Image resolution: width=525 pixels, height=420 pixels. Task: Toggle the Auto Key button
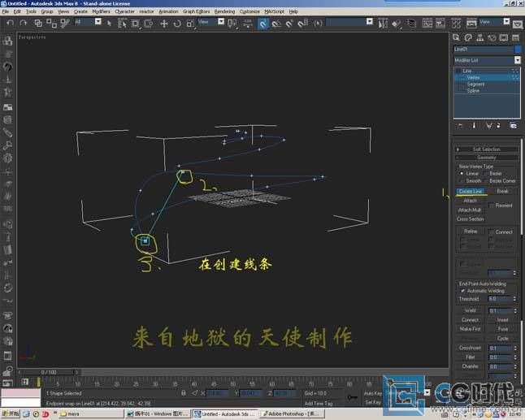373,393
